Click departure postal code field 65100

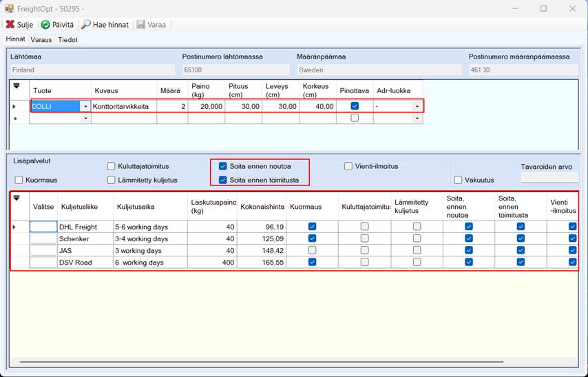click(x=236, y=70)
